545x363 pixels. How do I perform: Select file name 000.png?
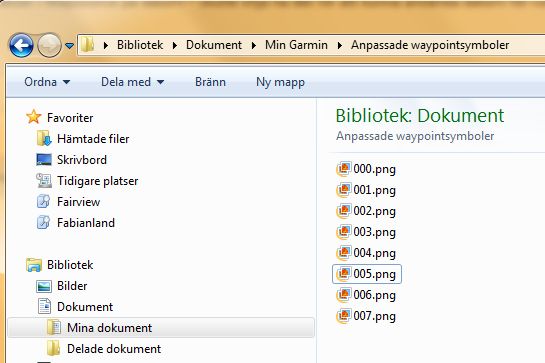[374, 169]
